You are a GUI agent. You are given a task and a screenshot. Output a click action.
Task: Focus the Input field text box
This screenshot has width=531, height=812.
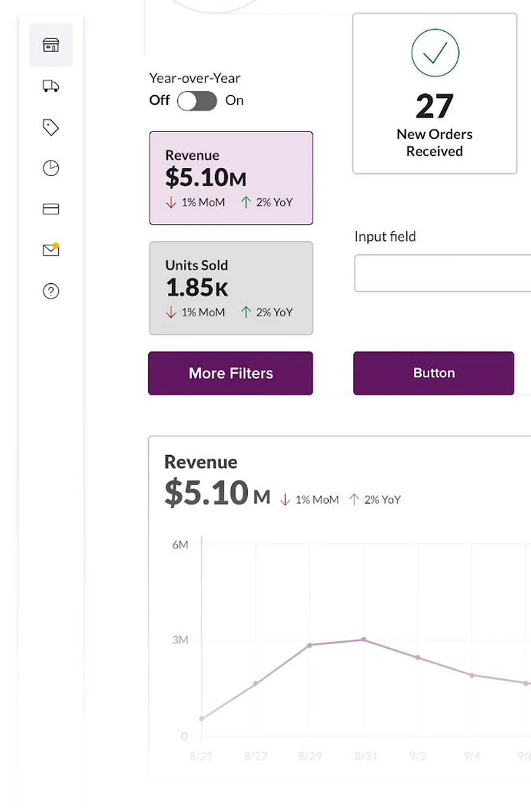[x=443, y=273]
